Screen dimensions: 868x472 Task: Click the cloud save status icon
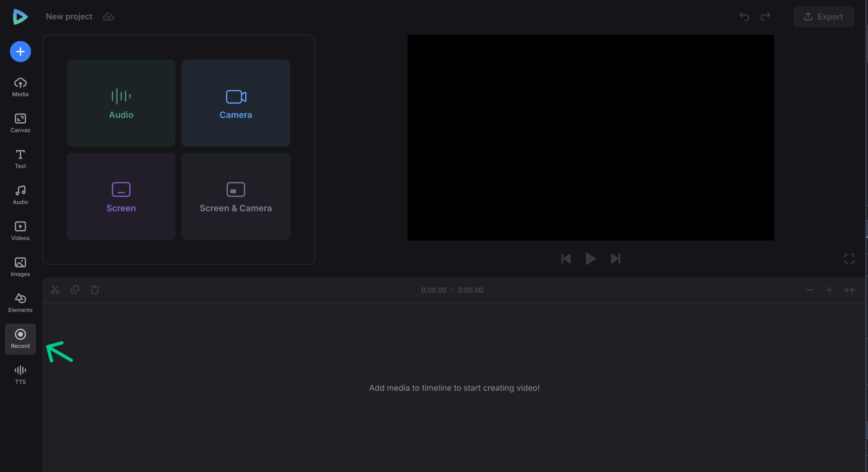point(108,17)
